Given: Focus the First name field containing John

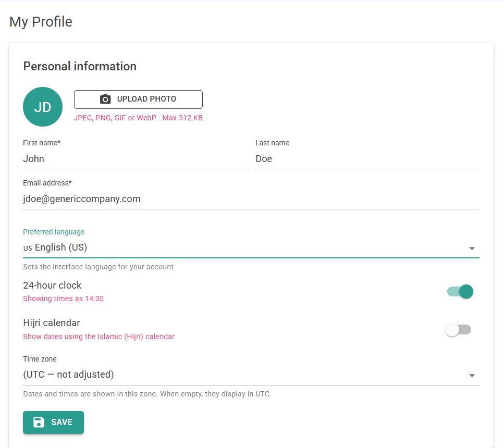Looking at the screenshot, I should coord(135,159).
